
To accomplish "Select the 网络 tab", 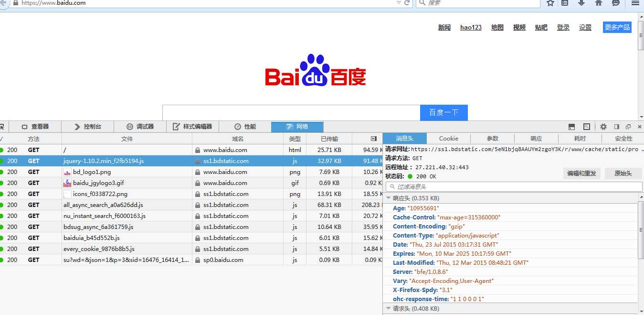I will tap(297, 127).
